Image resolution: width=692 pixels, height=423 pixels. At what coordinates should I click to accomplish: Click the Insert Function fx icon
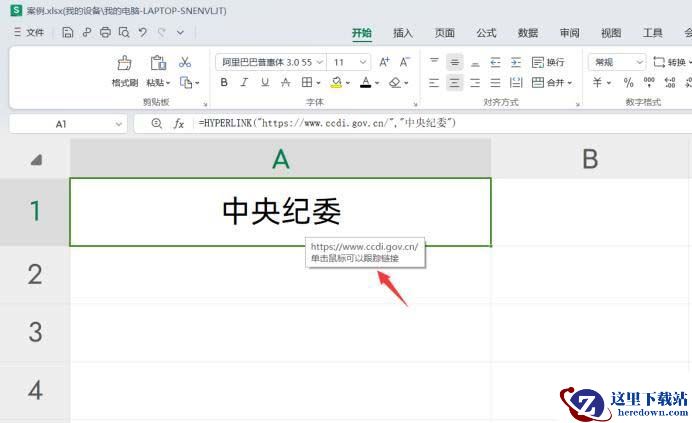[179, 123]
